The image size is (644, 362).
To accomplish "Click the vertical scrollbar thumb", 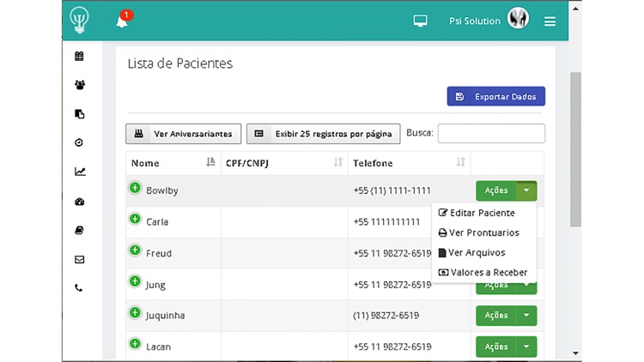I will pyautogui.click(x=575, y=149).
